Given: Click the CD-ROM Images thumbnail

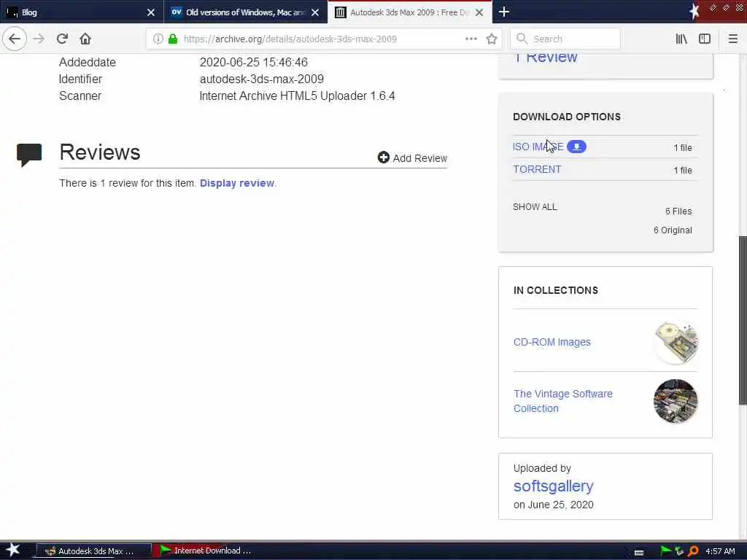Looking at the screenshot, I should (676, 343).
